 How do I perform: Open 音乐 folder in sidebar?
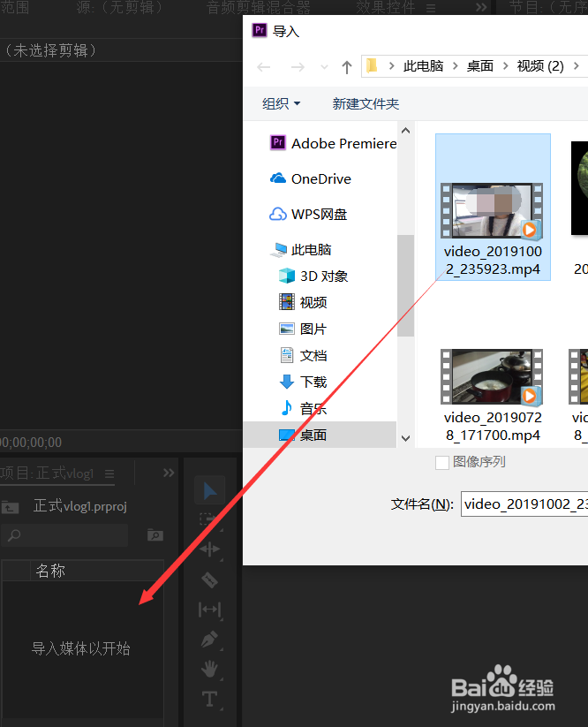click(x=303, y=408)
